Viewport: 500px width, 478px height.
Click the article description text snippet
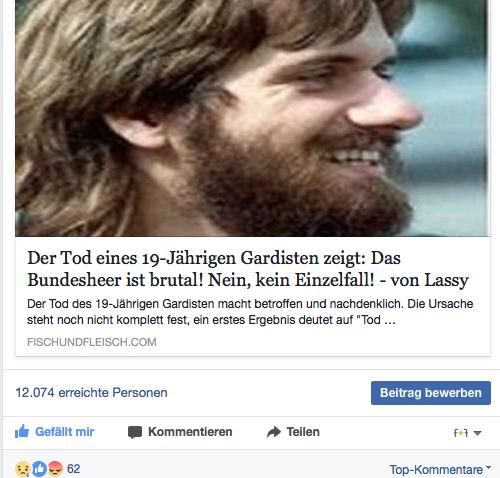tap(250, 312)
